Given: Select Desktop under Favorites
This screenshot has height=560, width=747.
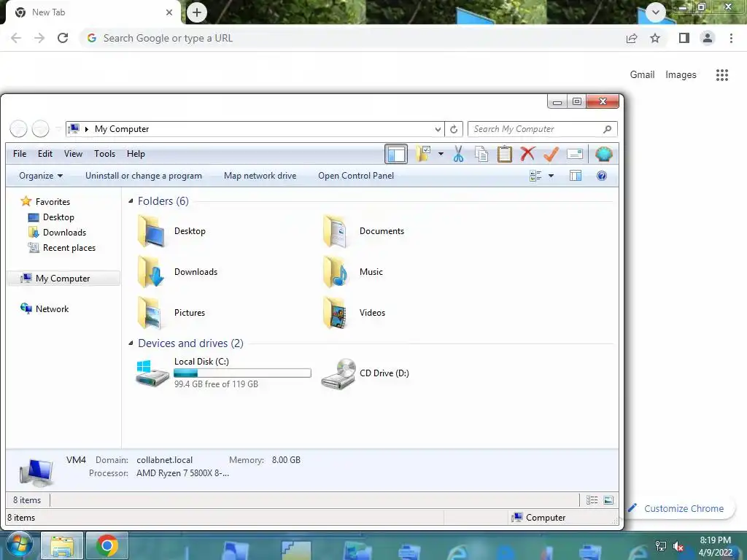Looking at the screenshot, I should tap(52, 217).
